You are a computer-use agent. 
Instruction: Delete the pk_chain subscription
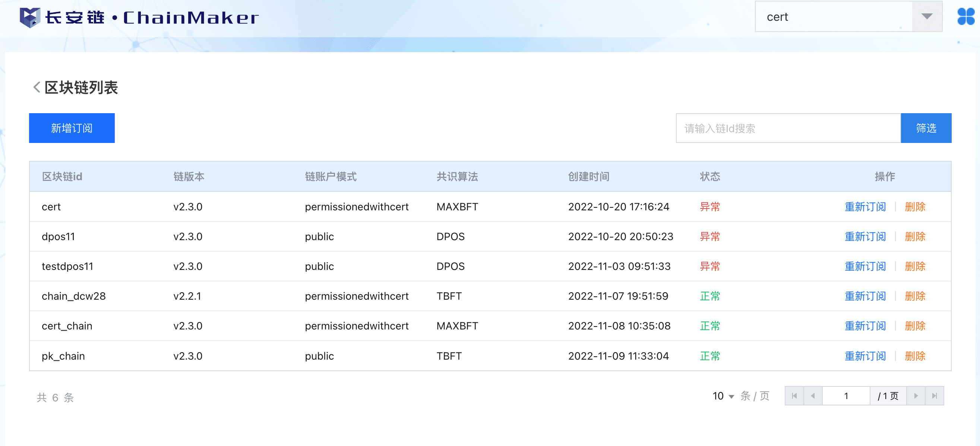[915, 356]
